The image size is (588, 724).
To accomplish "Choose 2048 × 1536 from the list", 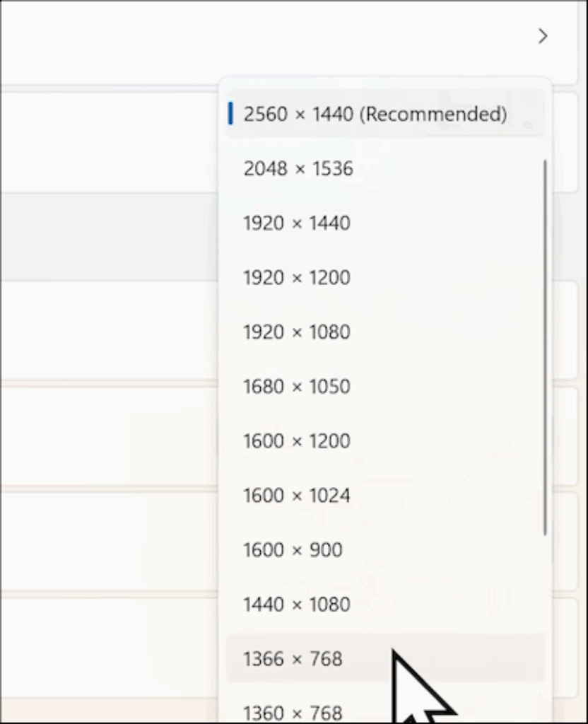I will [298, 169].
